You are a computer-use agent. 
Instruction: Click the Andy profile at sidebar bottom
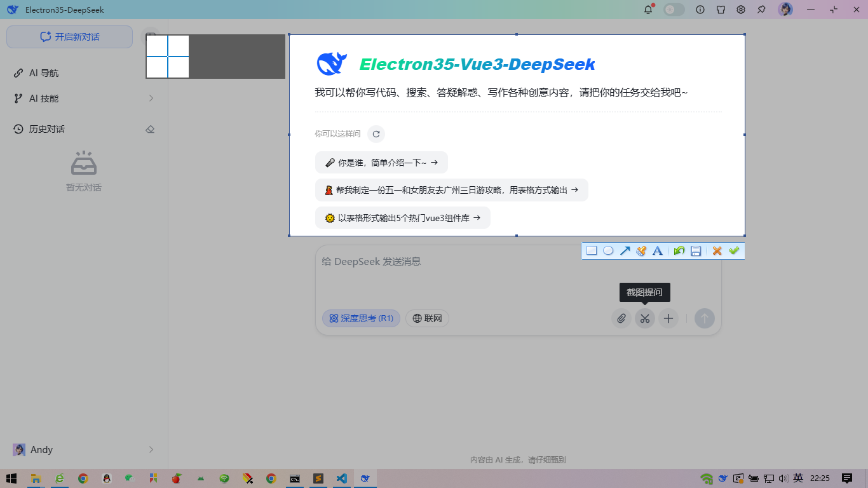(84, 450)
